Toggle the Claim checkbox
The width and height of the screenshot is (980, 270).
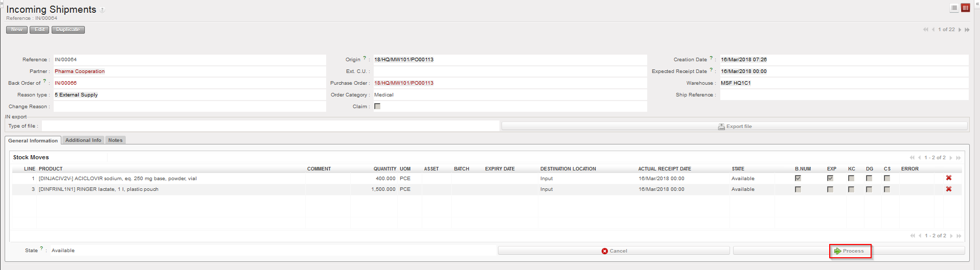click(377, 107)
